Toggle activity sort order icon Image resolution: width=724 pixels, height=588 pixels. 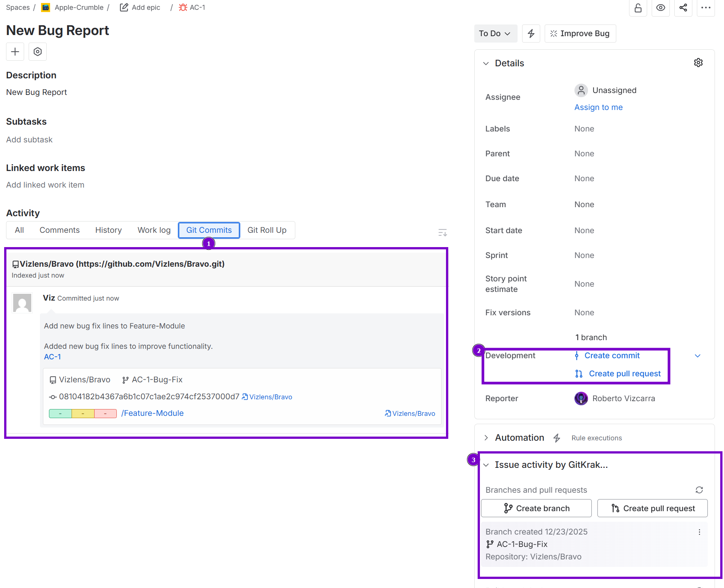443,232
